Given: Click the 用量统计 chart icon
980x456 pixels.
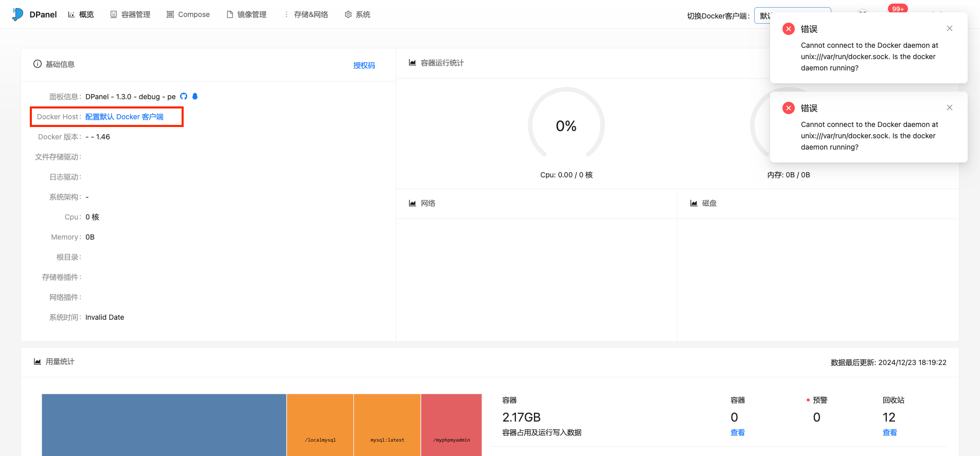Looking at the screenshot, I should tap(38, 361).
